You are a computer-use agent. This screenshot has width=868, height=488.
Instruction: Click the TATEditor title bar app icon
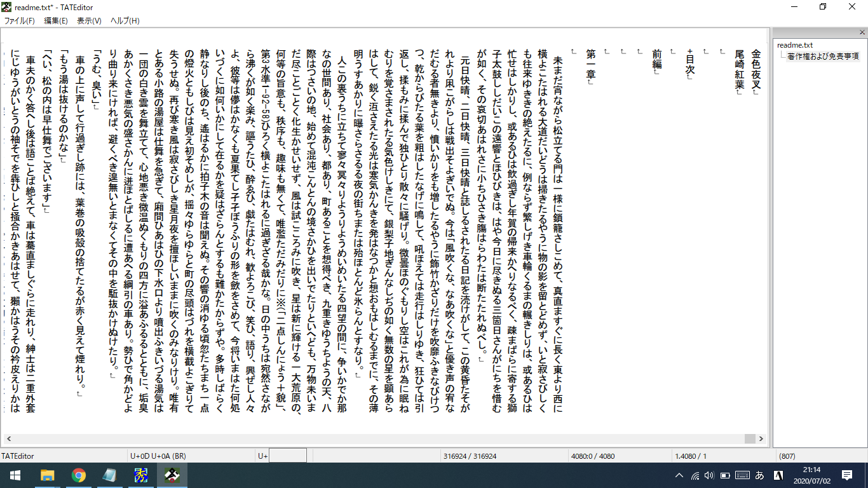pos(5,6)
